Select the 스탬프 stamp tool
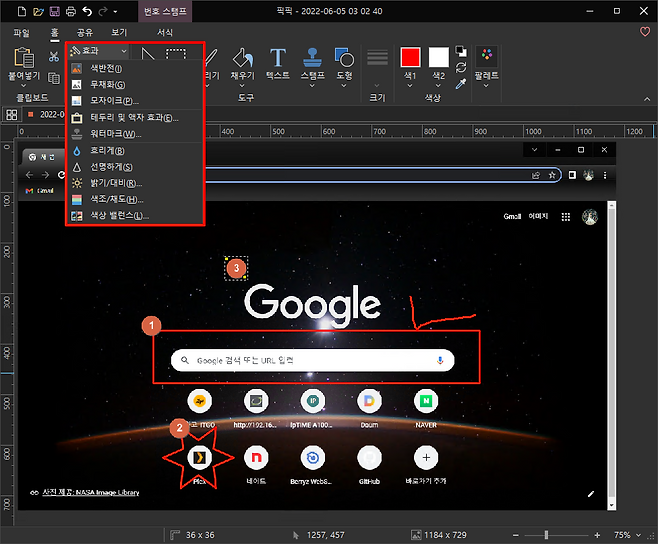 313,58
